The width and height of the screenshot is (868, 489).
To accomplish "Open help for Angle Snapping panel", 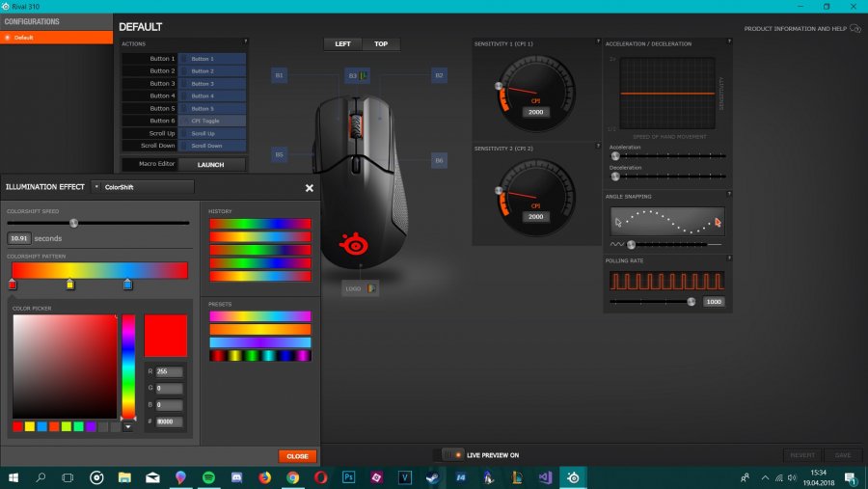I will pyautogui.click(x=729, y=194).
